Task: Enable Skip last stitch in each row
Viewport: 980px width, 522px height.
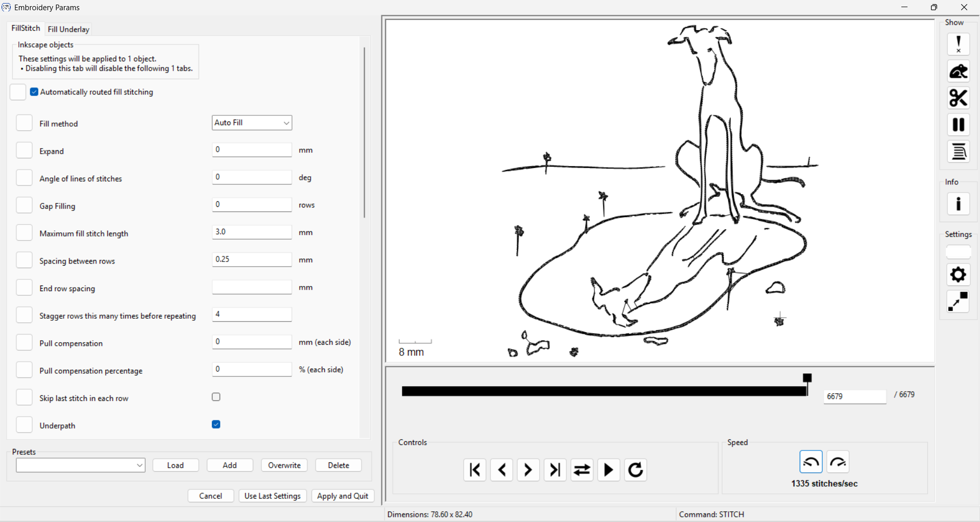Action: (216, 397)
